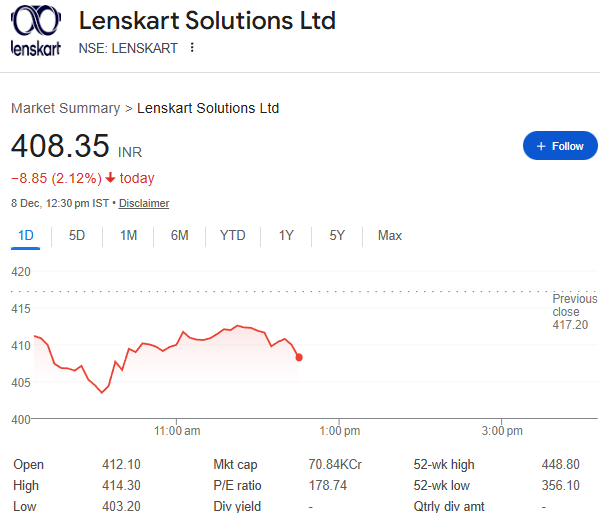
Task: Switch chart to YTD view
Action: [233, 236]
